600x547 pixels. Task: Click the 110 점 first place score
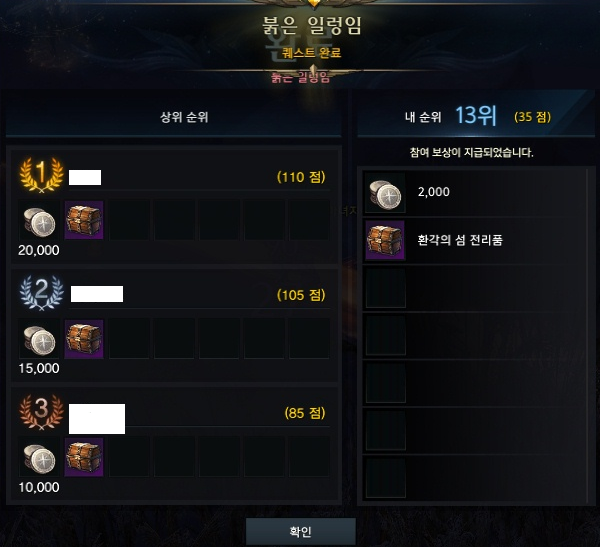click(301, 177)
